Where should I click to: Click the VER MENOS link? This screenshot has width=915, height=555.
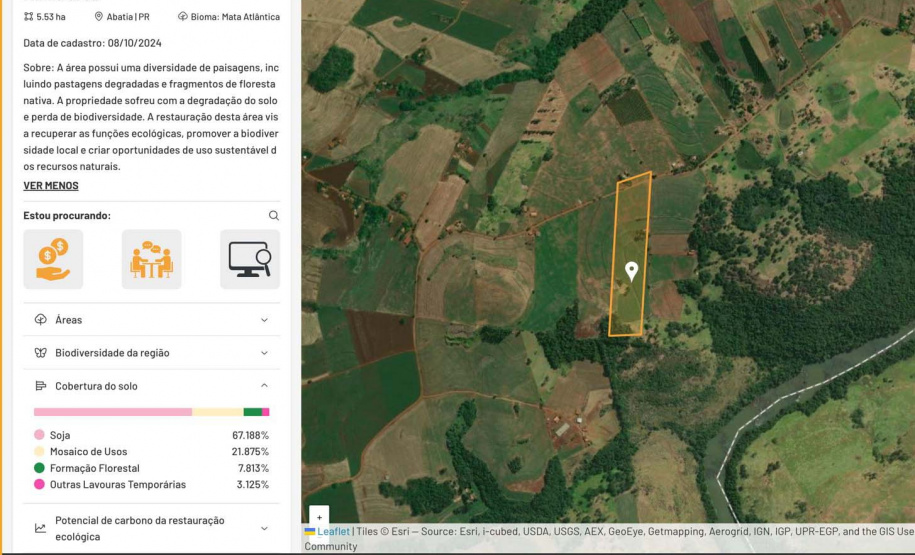pyautogui.click(x=51, y=186)
